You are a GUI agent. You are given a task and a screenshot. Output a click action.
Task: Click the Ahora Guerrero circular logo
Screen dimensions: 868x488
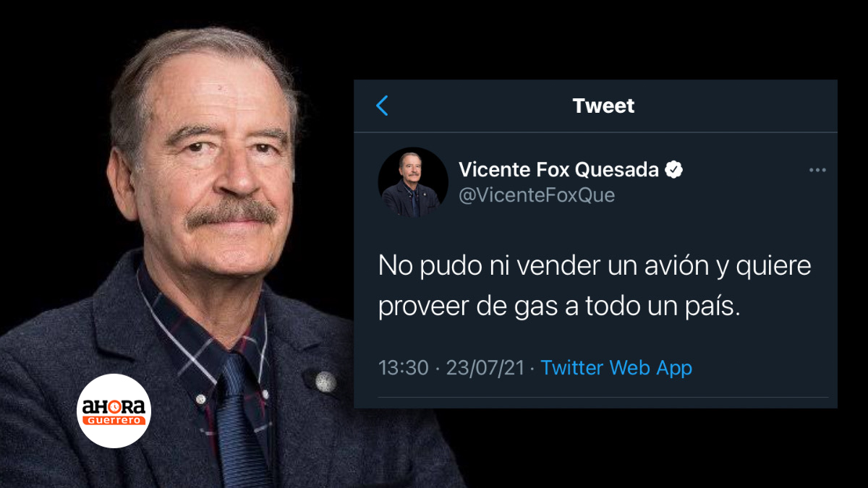tap(114, 411)
